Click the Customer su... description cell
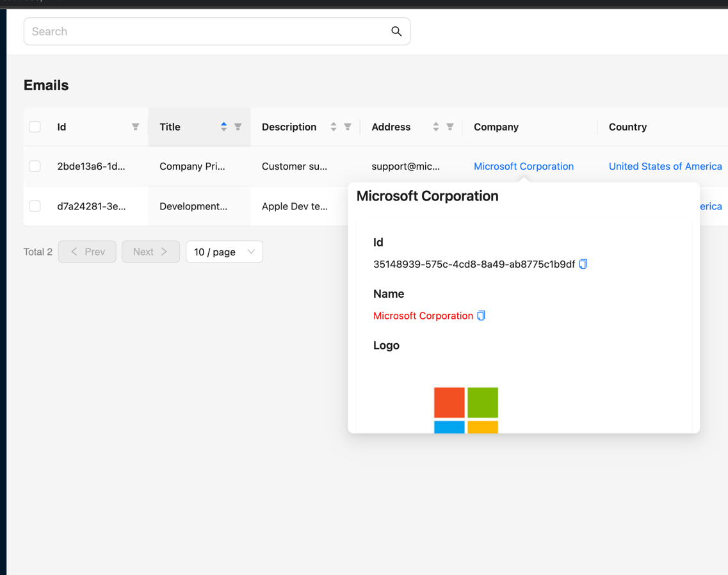 click(x=295, y=166)
